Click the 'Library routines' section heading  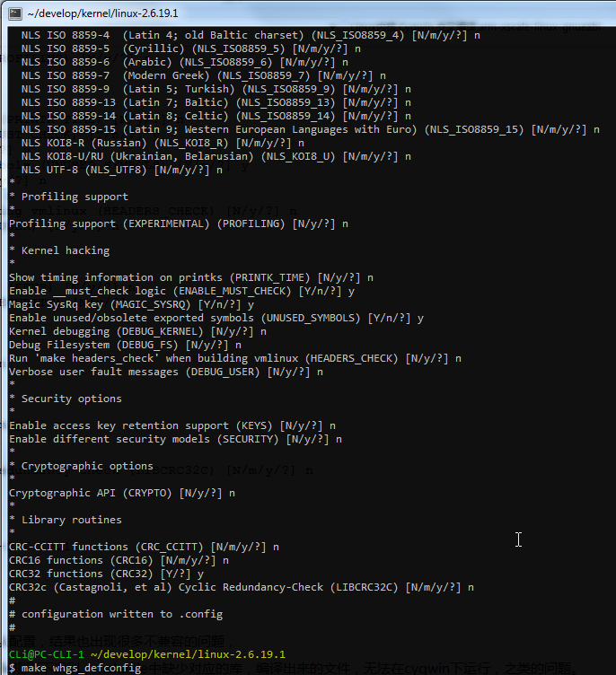(72, 520)
